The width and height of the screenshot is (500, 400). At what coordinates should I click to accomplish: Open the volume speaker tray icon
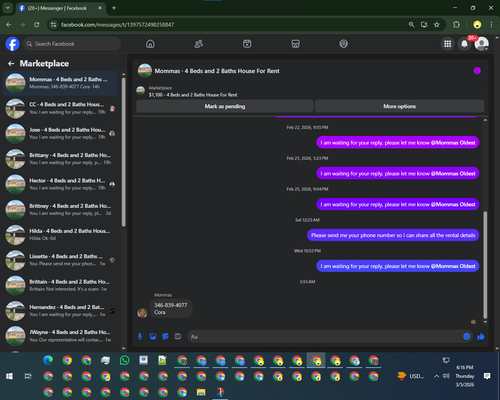coord(446,376)
